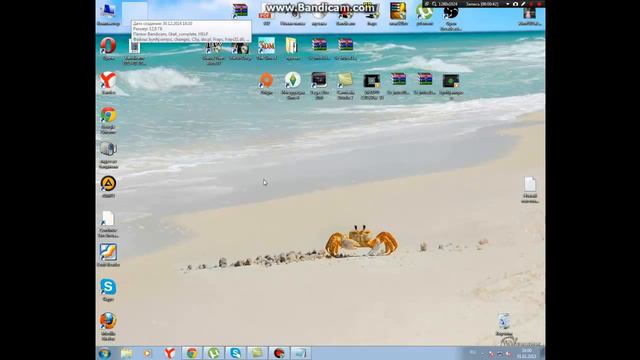Open the taskbar clock and date

pos(527,353)
